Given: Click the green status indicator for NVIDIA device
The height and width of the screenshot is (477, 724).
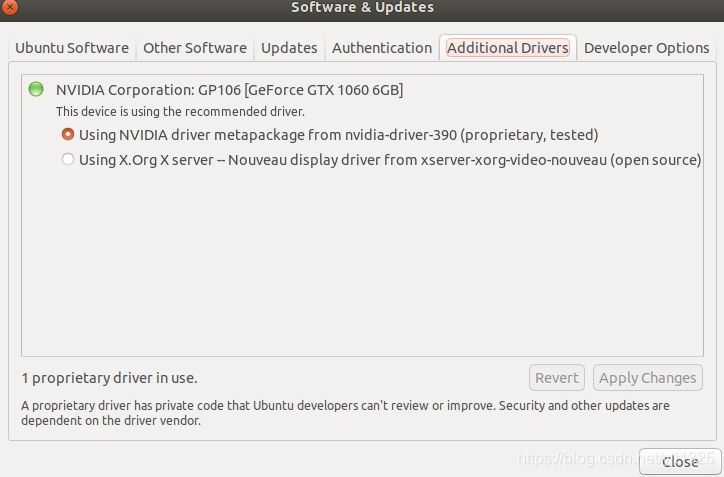Looking at the screenshot, I should 36,89.
